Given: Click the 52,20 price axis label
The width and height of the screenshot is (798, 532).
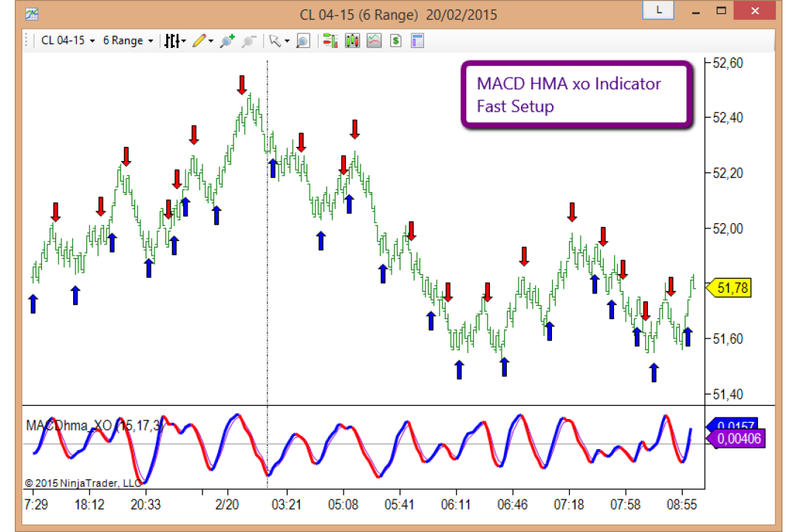Looking at the screenshot, I should pos(728,173).
